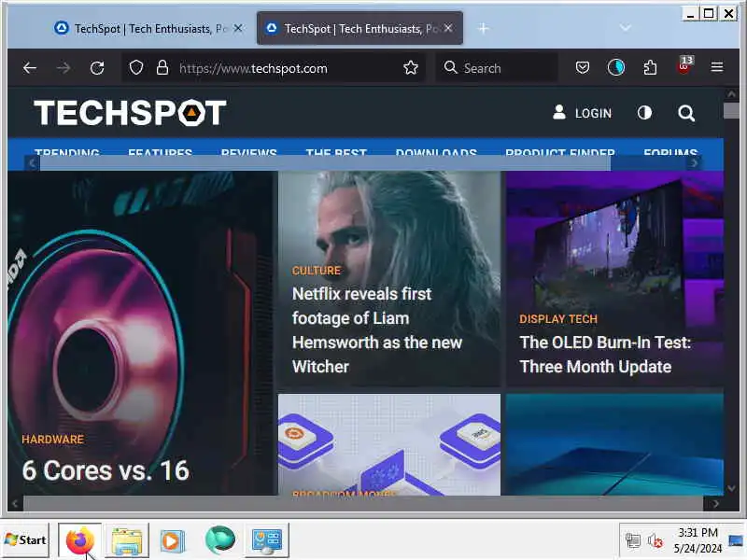Viewport: 747px width, 560px height.
Task: Open the cloud servers illustration article thumbnail
Action: coord(389,444)
